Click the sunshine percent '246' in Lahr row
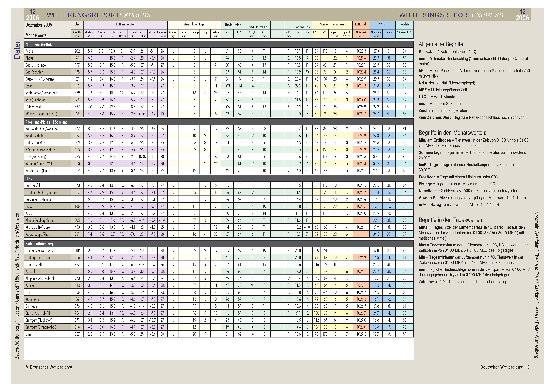Screen dimensions: 555x392 click(325, 292)
